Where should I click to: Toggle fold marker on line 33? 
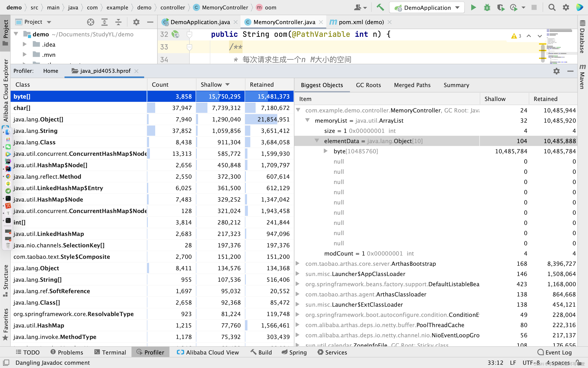pyautogui.click(x=189, y=47)
